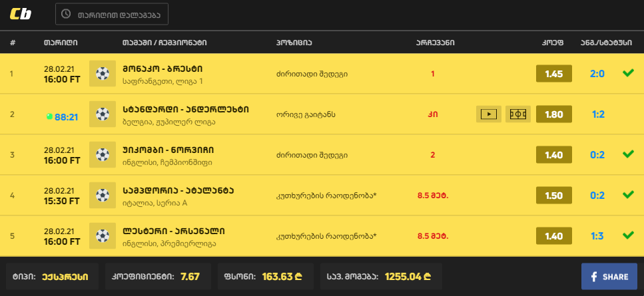644x296 pixels.
Task: Open pitch tracker icon for სტანდარდი match
Action: 518,114
